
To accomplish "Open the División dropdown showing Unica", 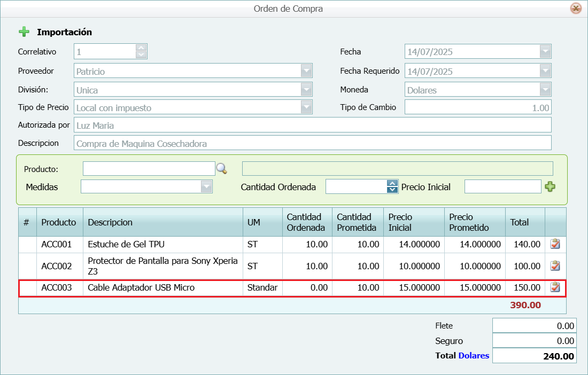I will click(306, 89).
